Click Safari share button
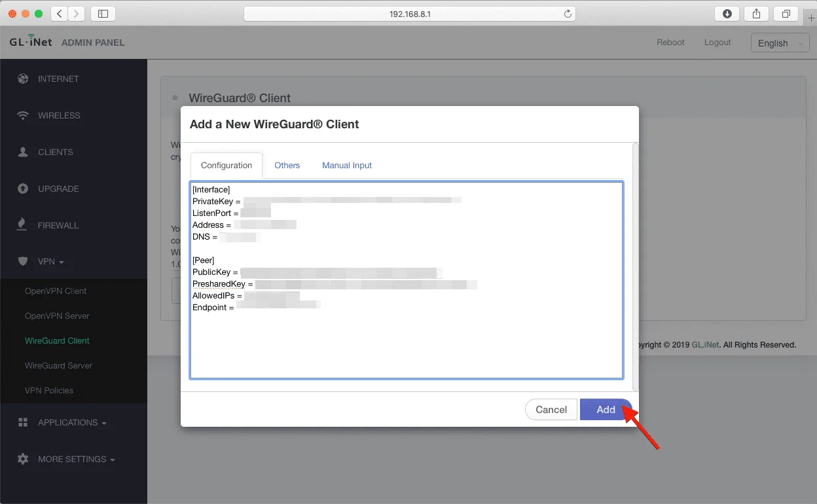The height and width of the screenshot is (504, 817). click(x=756, y=14)
